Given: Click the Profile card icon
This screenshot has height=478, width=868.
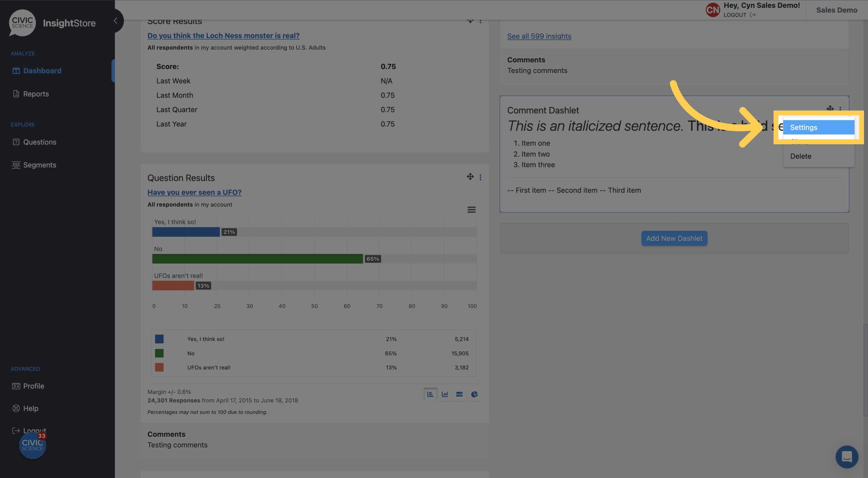Looking at the screenshot, I should pyautogui.click(x=16, y=386).
